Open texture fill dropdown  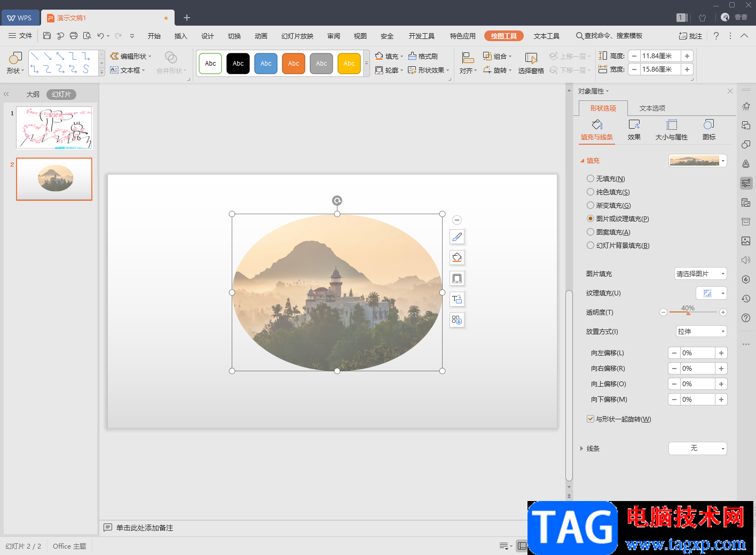click(711, 293)
